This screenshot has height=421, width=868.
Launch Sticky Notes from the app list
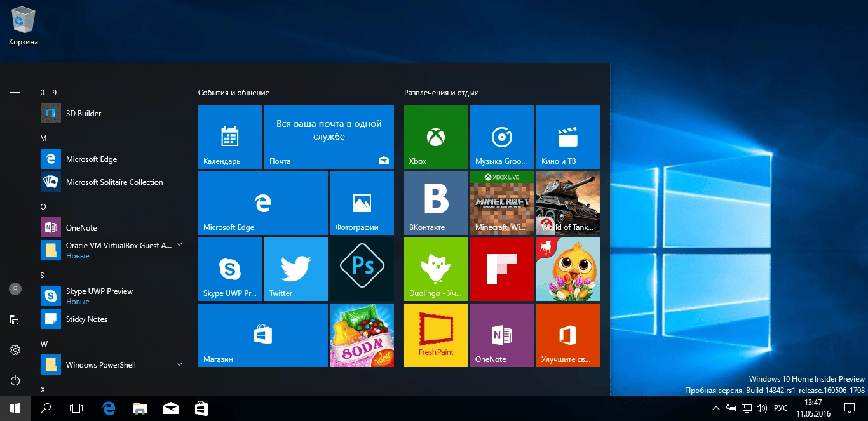112,319
